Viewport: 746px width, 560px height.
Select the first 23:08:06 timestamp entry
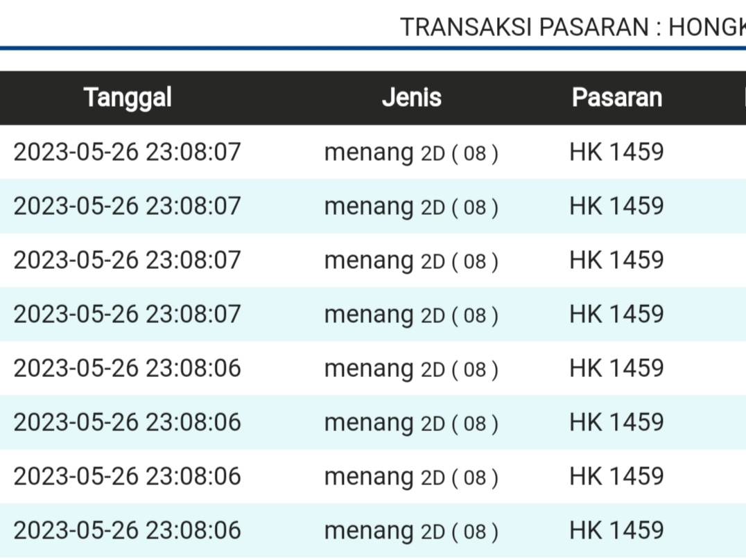click(x=127, y=368)
